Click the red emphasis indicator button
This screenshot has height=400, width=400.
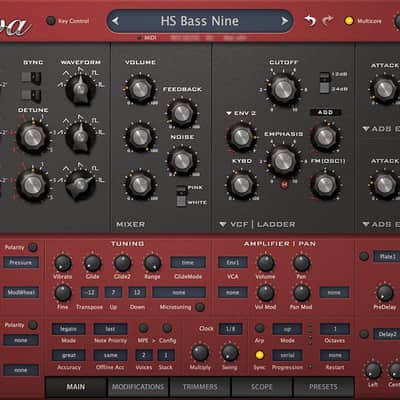pos(284,184)
